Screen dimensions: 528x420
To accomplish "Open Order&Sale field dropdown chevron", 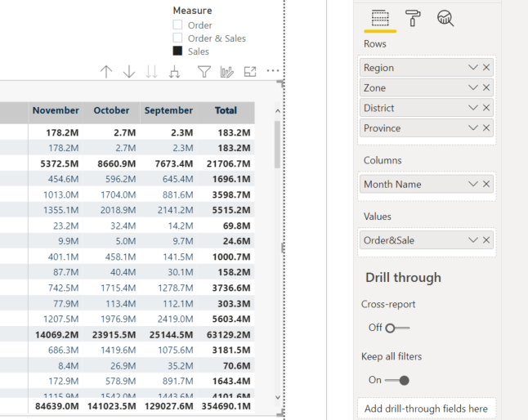I will (x=473, y=240).
